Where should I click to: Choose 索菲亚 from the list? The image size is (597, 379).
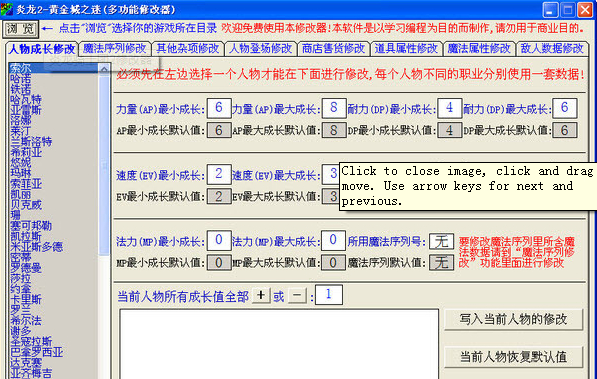(26, 184)
